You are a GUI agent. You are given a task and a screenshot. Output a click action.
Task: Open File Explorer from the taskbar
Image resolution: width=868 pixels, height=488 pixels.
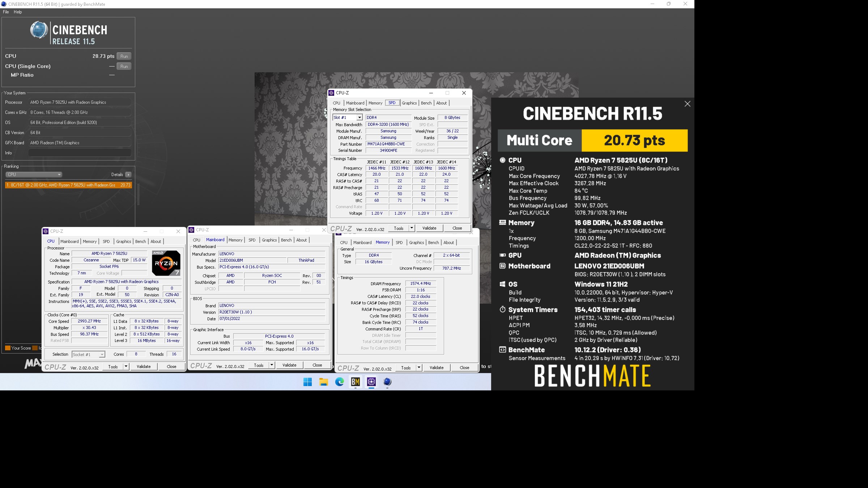(323, 382)
